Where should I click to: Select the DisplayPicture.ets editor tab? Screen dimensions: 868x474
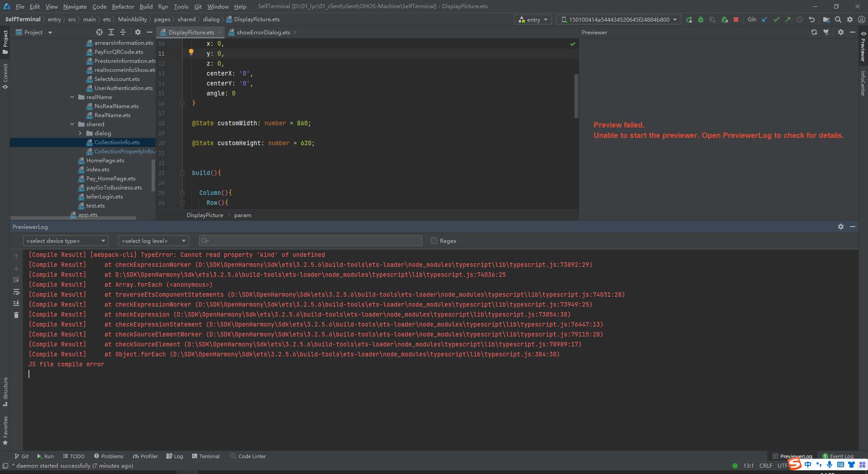[x=191, y=32]
